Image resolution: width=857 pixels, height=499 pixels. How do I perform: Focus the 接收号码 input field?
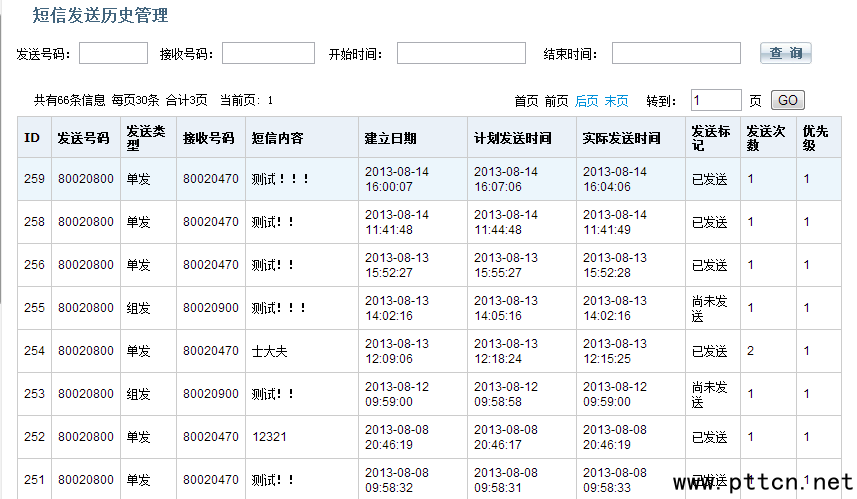[268, 53]
